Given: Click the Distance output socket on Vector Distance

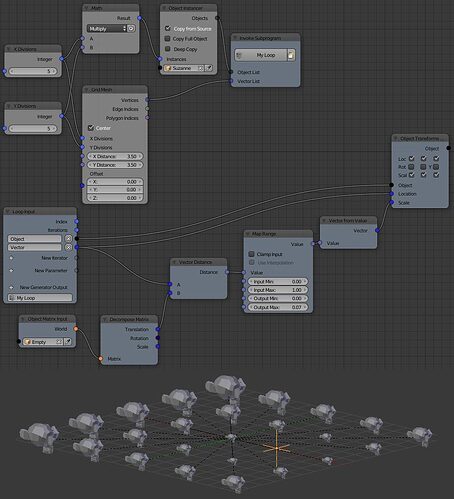Looking at the screenshot, I should 227,272.
